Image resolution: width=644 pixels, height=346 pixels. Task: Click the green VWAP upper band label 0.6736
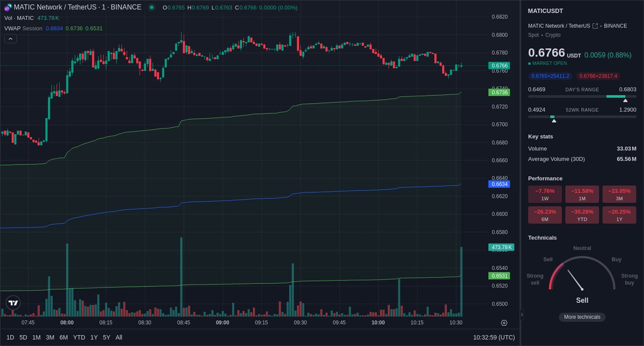(500, 92)
